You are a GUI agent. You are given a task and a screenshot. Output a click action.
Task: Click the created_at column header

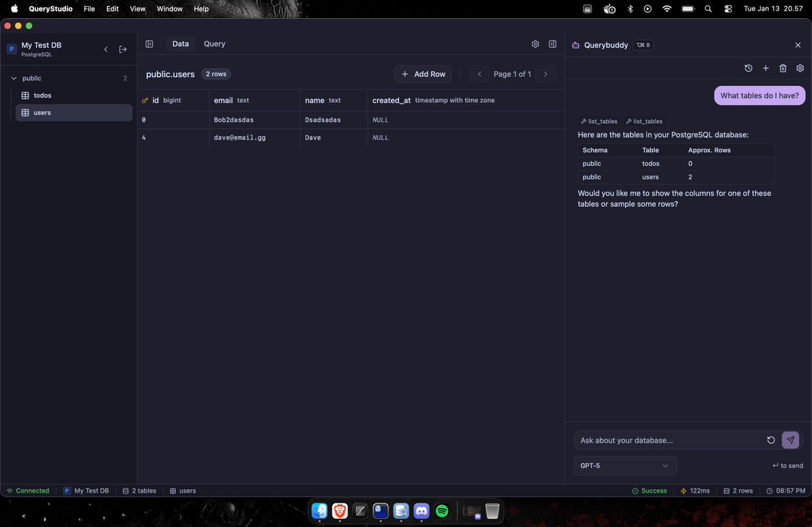[466, 100]
